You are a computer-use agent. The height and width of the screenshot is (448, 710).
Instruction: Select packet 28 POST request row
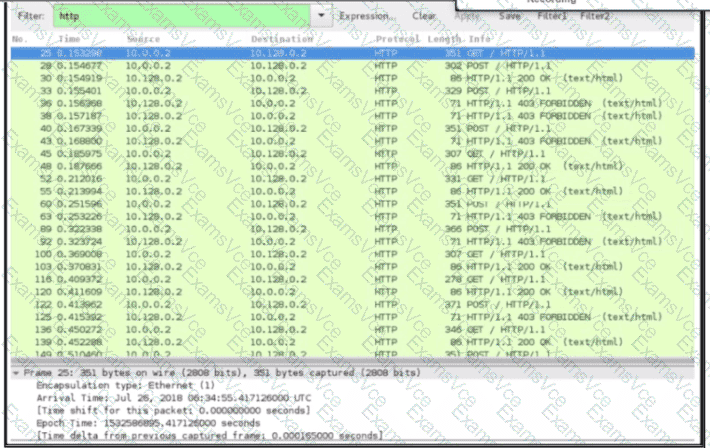(350, 64)
